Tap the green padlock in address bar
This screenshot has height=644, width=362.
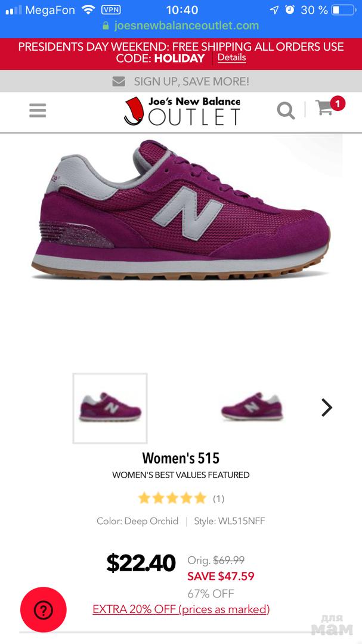coord(106,26)
